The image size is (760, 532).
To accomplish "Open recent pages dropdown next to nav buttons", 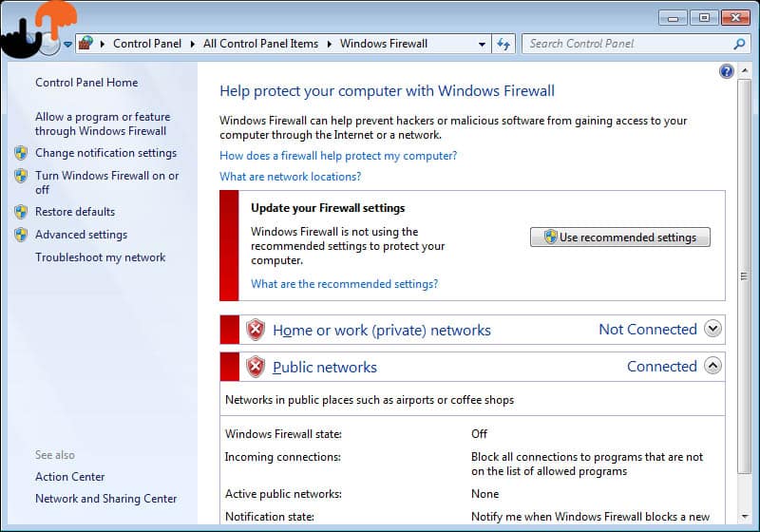I will tap(67, 44).
